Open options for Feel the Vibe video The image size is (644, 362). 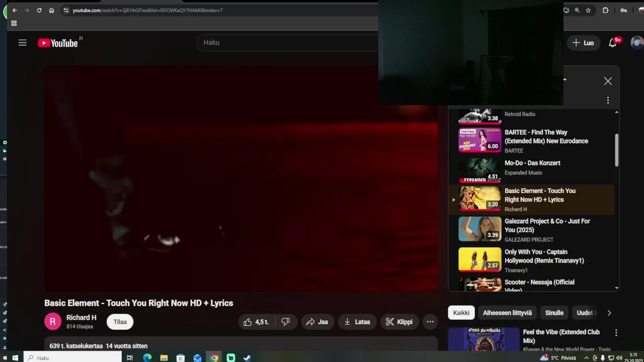[x=616, y=333]
